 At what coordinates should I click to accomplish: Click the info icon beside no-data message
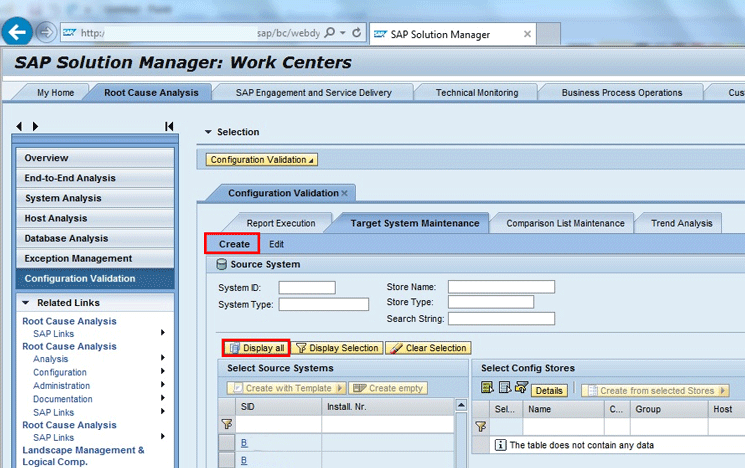click(x=500, y=445)
